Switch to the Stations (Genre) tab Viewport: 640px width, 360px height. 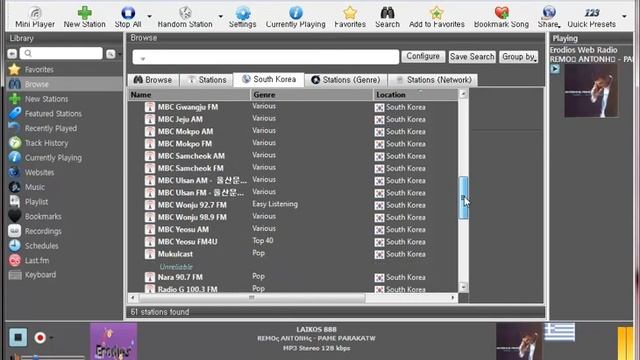tap(346, 80)
